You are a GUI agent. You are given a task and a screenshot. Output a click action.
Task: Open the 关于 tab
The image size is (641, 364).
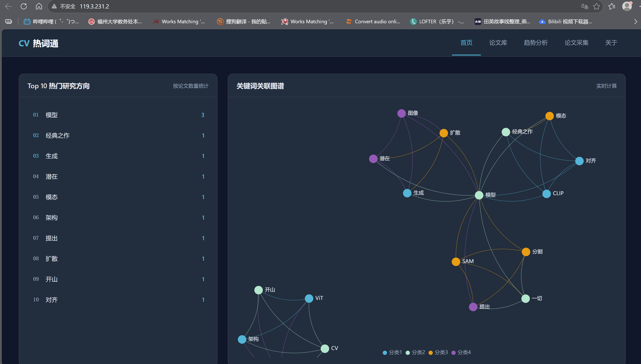tap(611, 43)
